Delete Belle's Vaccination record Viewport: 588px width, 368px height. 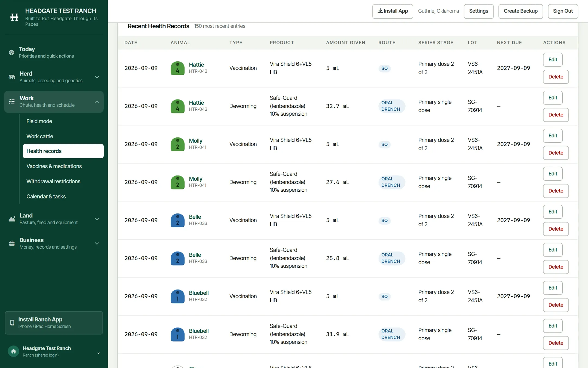(x=556, y=229)
